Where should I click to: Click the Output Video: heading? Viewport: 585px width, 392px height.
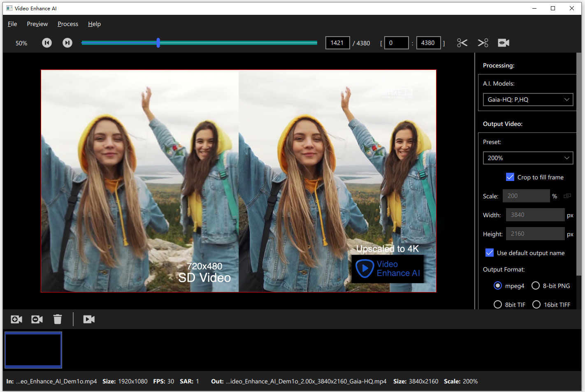503,124
